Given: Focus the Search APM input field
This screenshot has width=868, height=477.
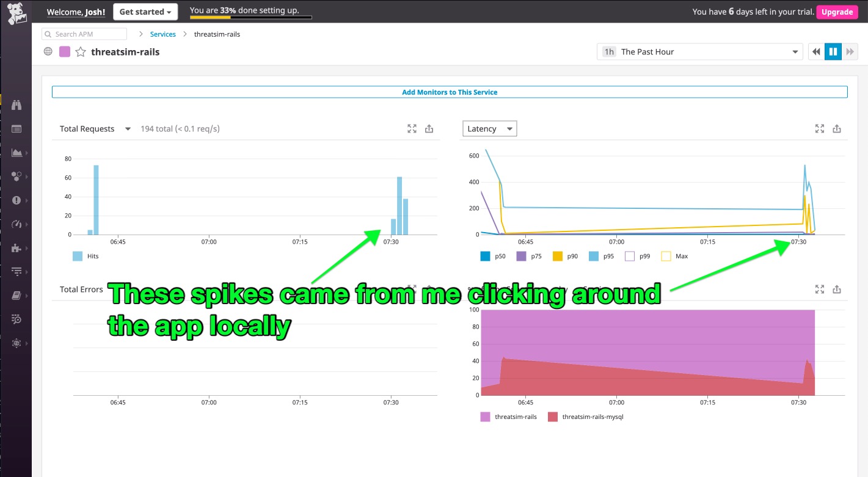Looking at the screenshot, I should (84, 34).
